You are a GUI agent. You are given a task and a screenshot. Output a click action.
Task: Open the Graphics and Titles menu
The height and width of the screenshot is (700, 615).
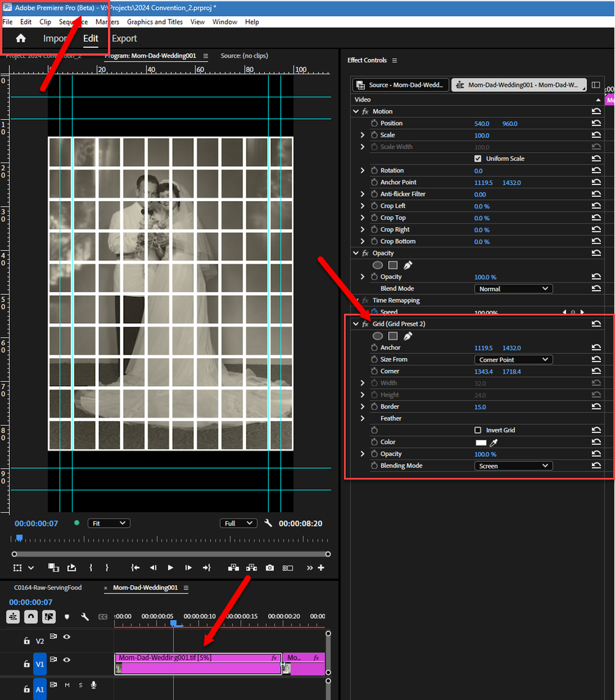154,22
